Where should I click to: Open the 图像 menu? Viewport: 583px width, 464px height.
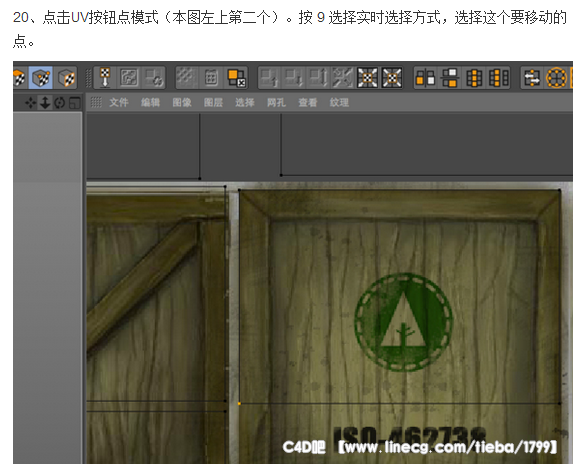182,102
